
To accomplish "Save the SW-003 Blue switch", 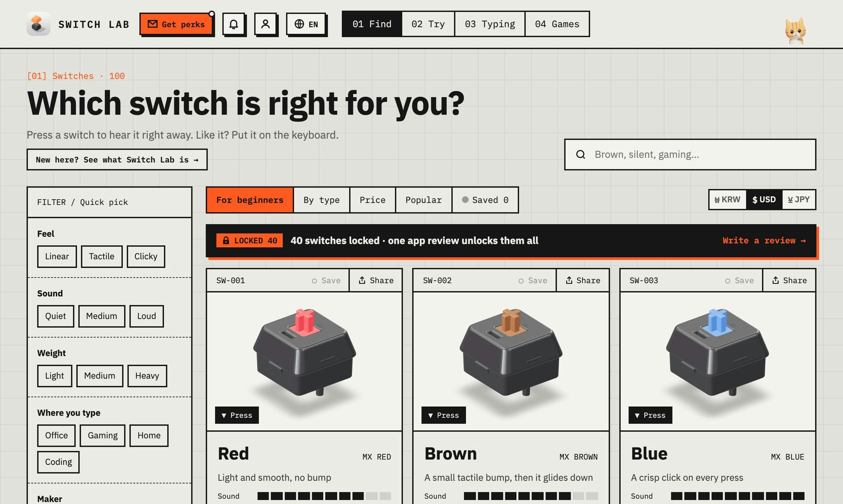I will click(x=740, y=280).
